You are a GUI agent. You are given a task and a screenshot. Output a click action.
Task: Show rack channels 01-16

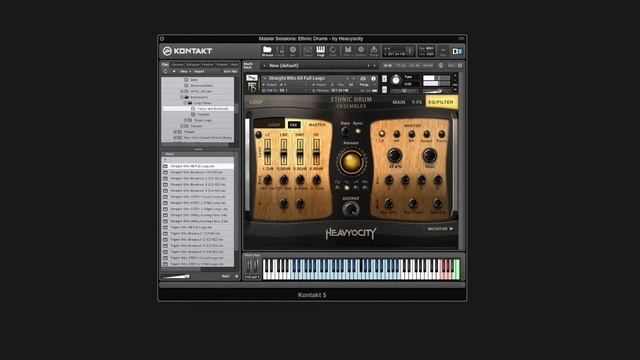[x=388, y=65]
